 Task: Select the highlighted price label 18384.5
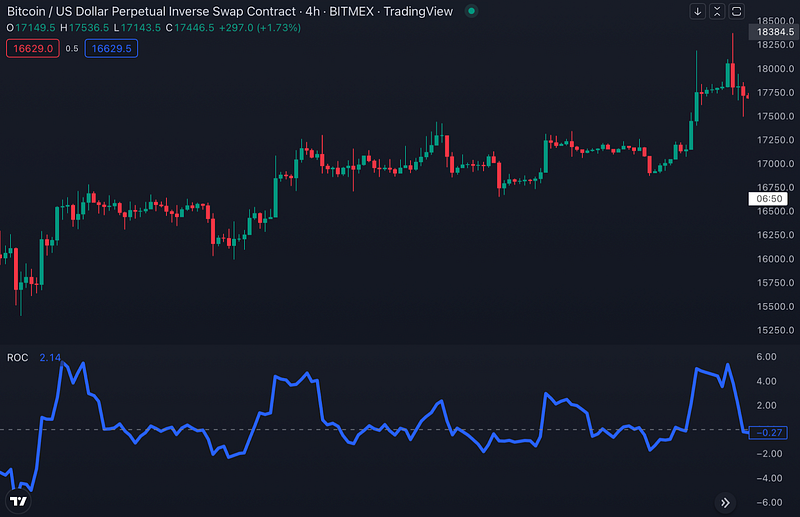775,32
